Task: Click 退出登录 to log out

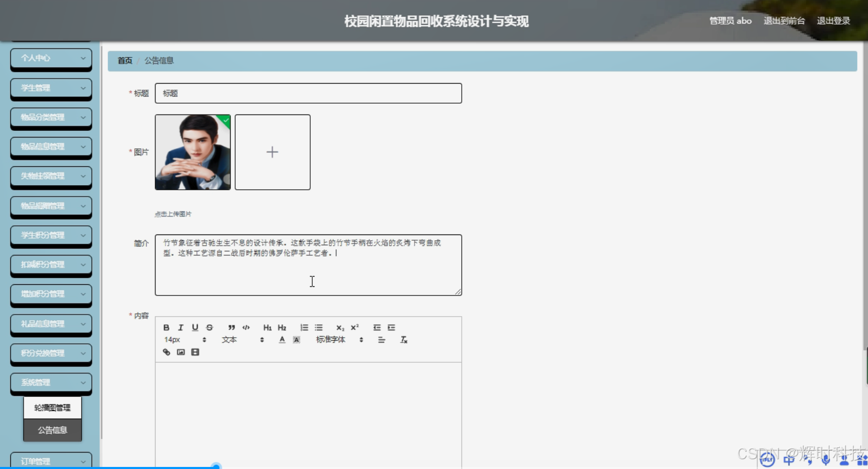Action: coord(834,21)
